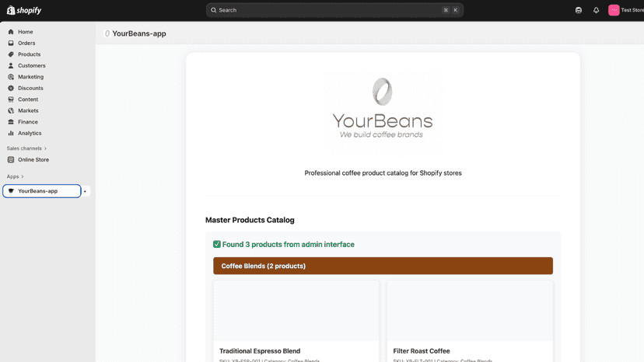Click the Finance bank icon
The image size is (644, 362).
[11, 122]
